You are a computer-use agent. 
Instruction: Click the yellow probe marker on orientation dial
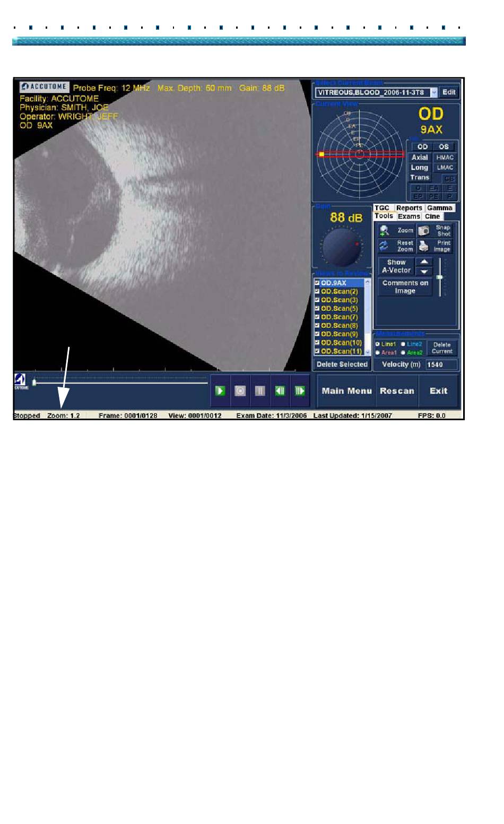point(321,154)
